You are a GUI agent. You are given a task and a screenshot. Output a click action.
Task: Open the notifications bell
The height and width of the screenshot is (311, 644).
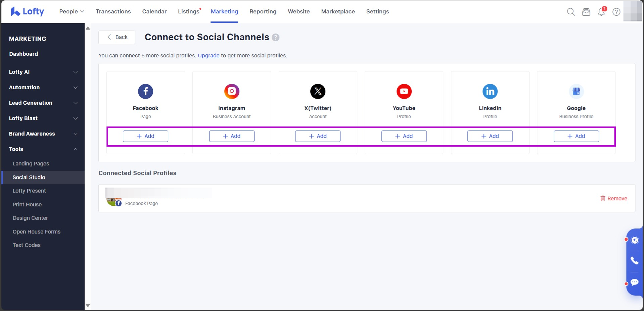601,12
